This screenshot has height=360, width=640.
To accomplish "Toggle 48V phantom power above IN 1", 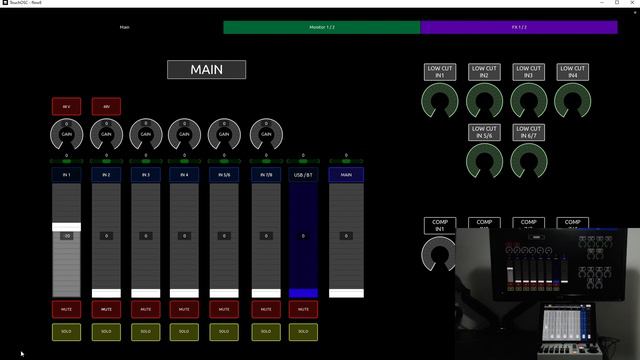I will coord(67,107).
